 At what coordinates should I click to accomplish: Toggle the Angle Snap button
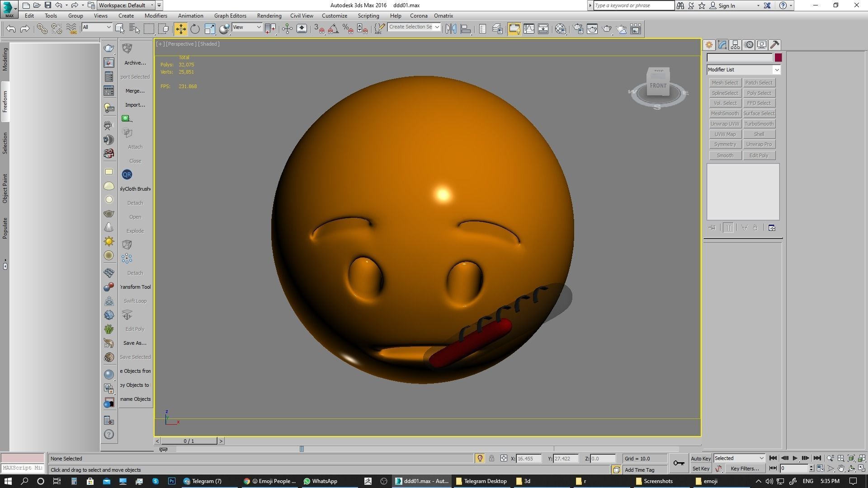pyautogui.click(x=334, y=29)
